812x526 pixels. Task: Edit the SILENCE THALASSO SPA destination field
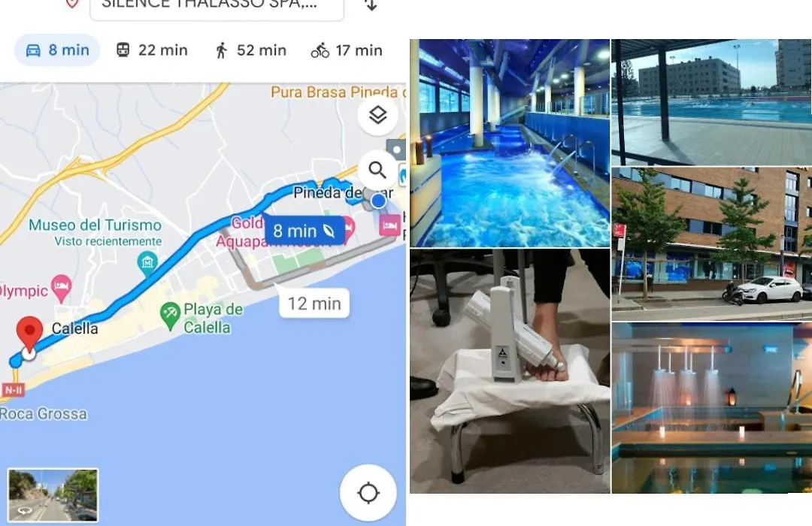(217, 6)
